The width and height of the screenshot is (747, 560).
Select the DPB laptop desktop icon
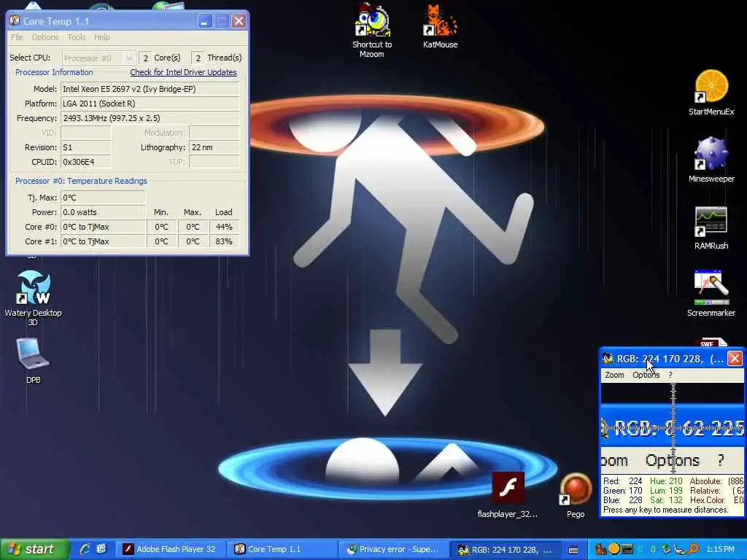33,360
